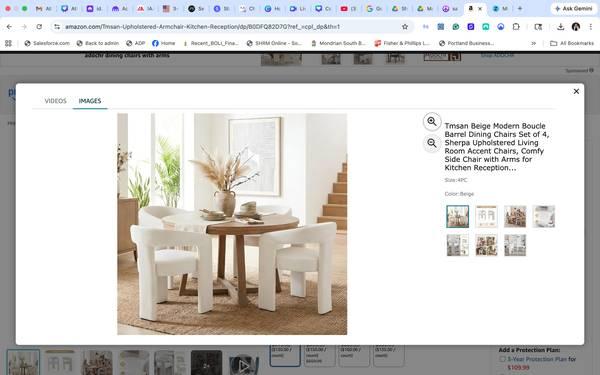This screenshot has width=600, height=375.
Task: Open the Back to admin bookmark
Action: tap(98, 43)
